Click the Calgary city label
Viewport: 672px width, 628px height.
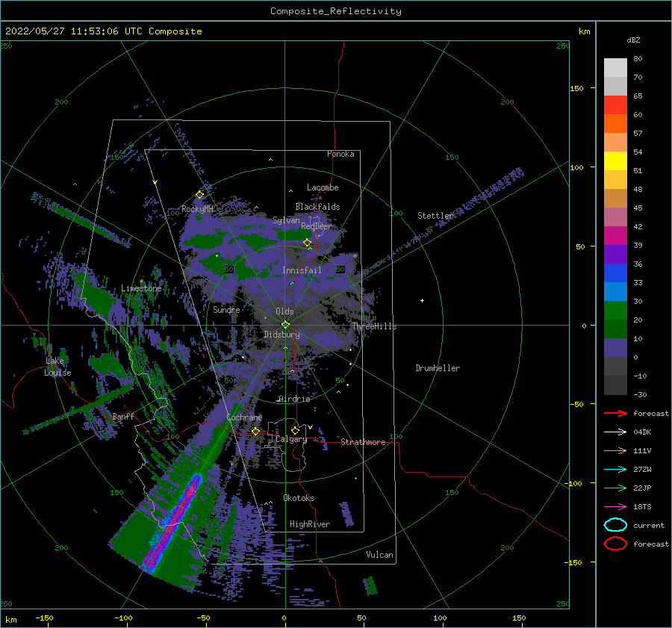[291, 439]
